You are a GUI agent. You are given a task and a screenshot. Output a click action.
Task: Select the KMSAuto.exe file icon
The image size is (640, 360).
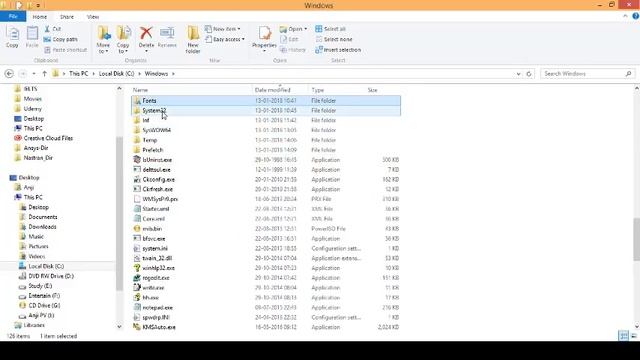137,327
